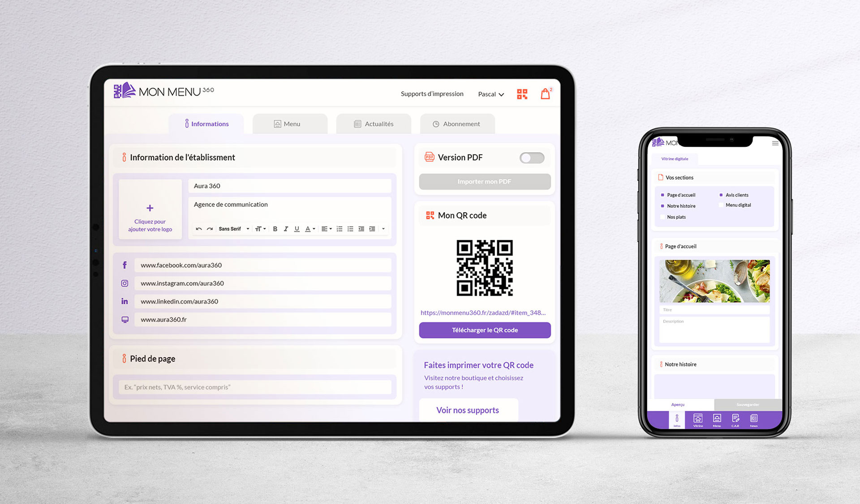Expand the Pascal user account dropdown
This screenshot has height=504, width=860.
[492, 94]
